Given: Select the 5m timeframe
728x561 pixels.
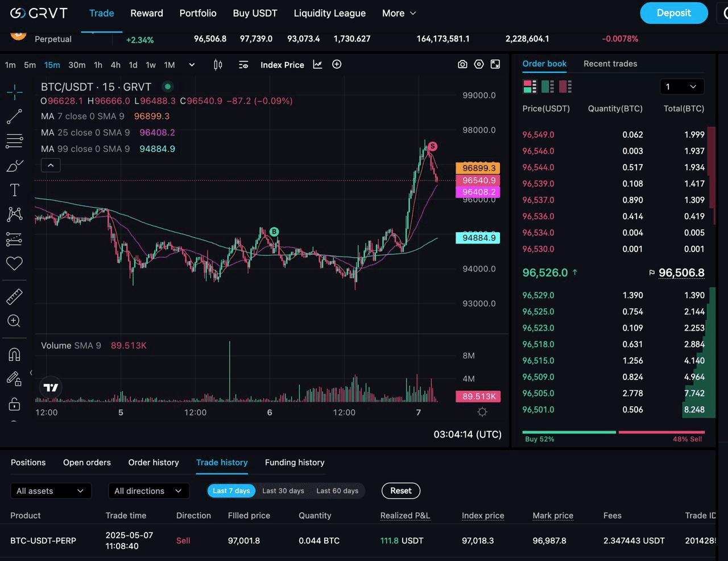Looking at the screenshot, I should pos(30,65).
